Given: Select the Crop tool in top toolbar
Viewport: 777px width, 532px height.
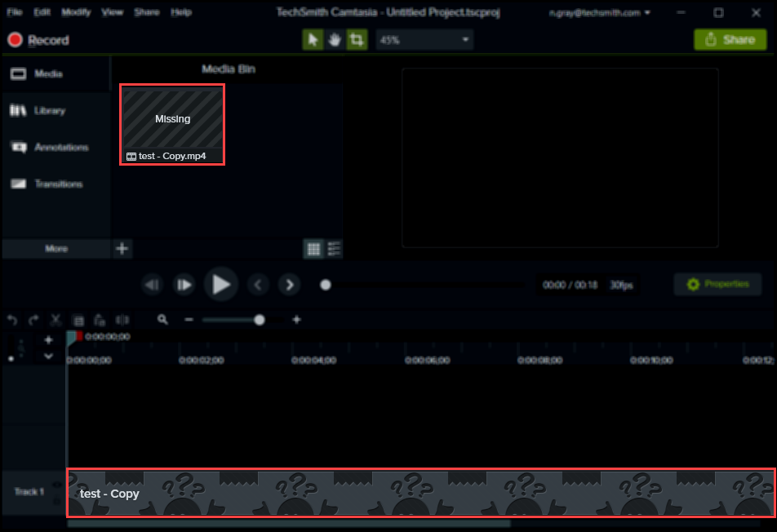Looking at the screenshot, I should [x=356, y=40].
